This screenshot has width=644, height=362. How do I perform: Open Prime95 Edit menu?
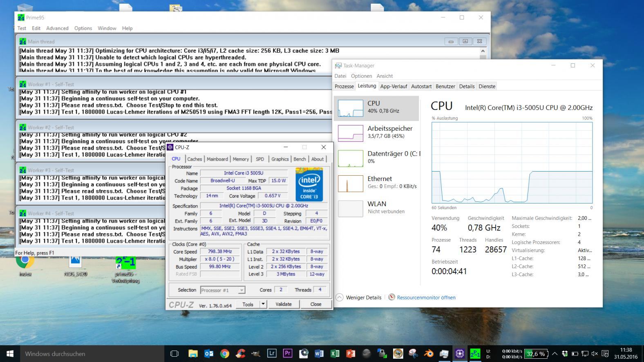pyautogui.click(x=36, y=28)
